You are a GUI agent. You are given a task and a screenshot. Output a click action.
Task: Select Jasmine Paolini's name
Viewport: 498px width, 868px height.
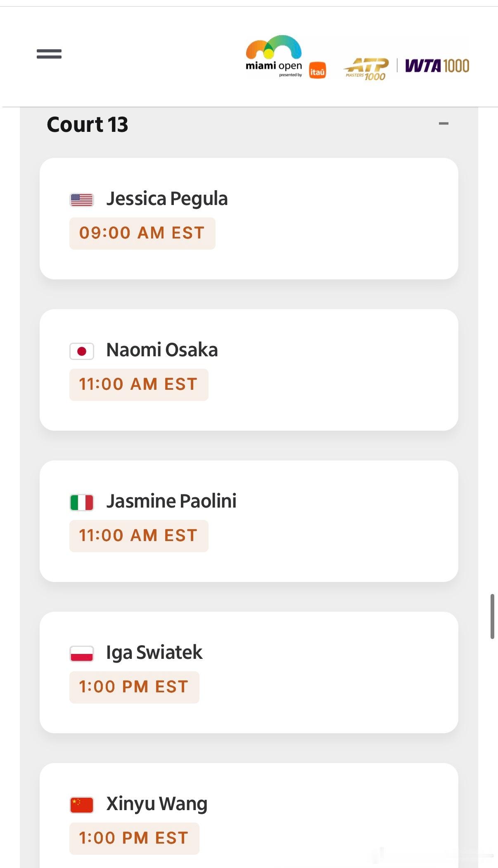pyautogui.click(x=171, y=501)
